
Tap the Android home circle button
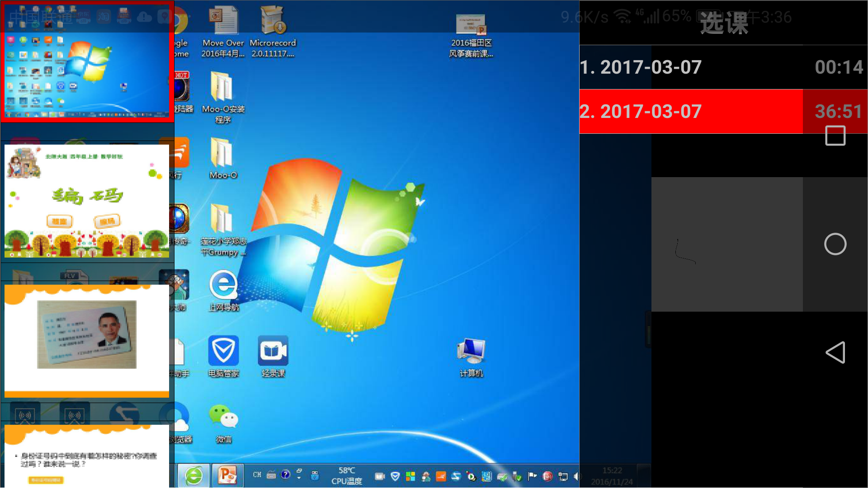[835, 244]
